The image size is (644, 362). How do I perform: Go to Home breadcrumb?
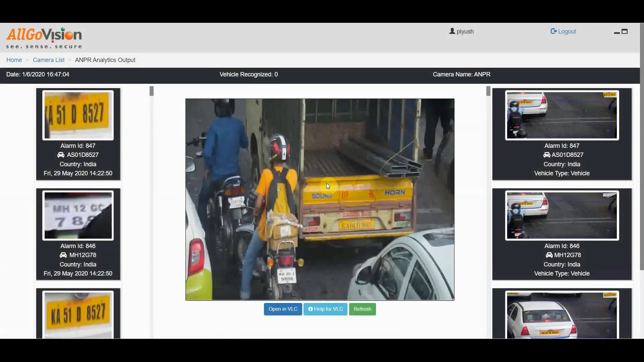(14, 60)
